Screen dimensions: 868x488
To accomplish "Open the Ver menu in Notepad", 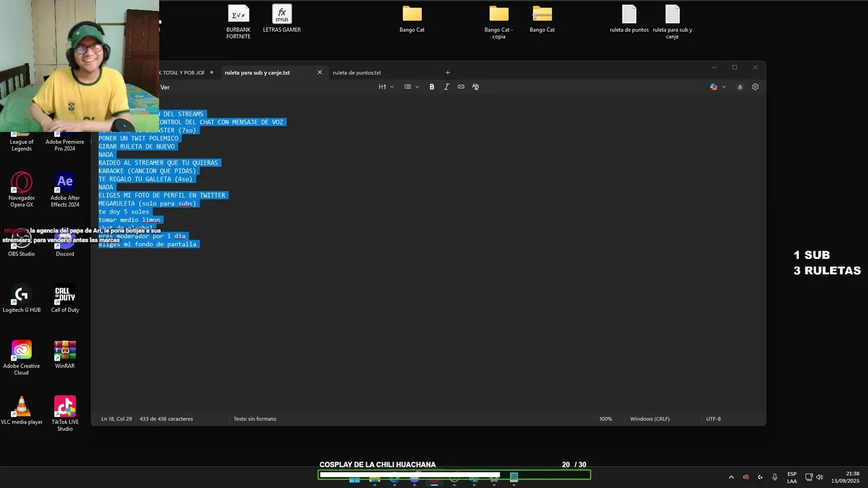I will tap(165, 87).
